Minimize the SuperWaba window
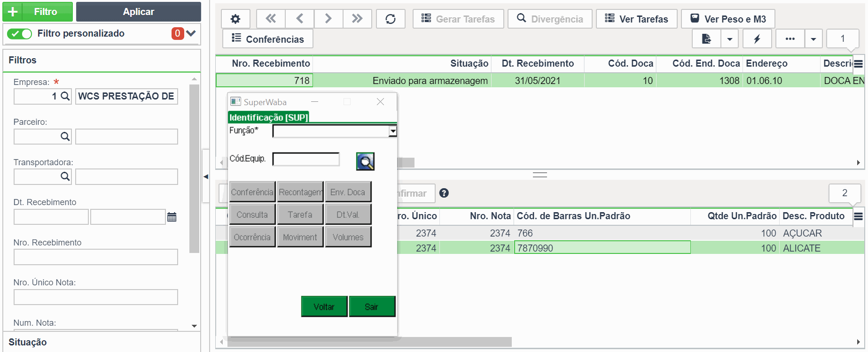Image resolution: width=868 pixels, height=352 pixels. click(x=314, y=102)
